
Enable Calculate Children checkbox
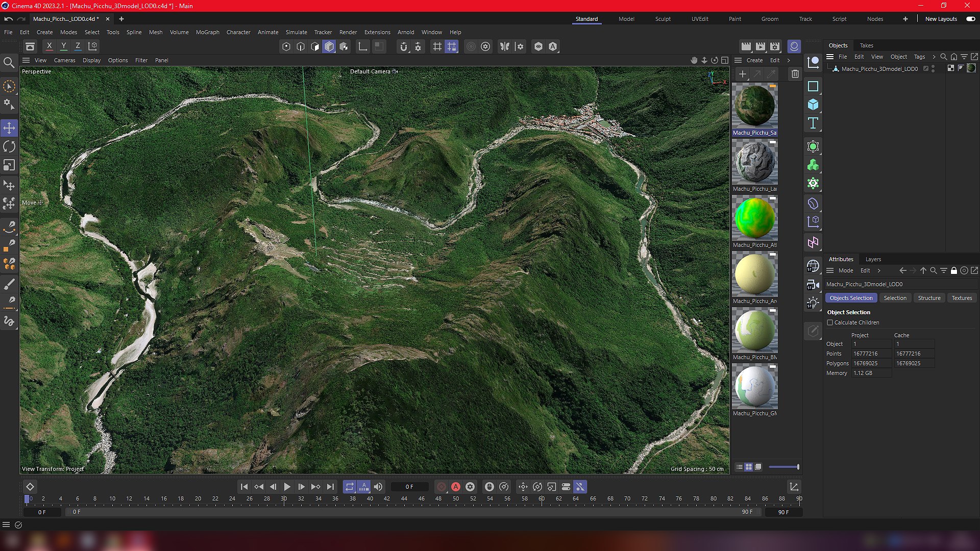830,322
